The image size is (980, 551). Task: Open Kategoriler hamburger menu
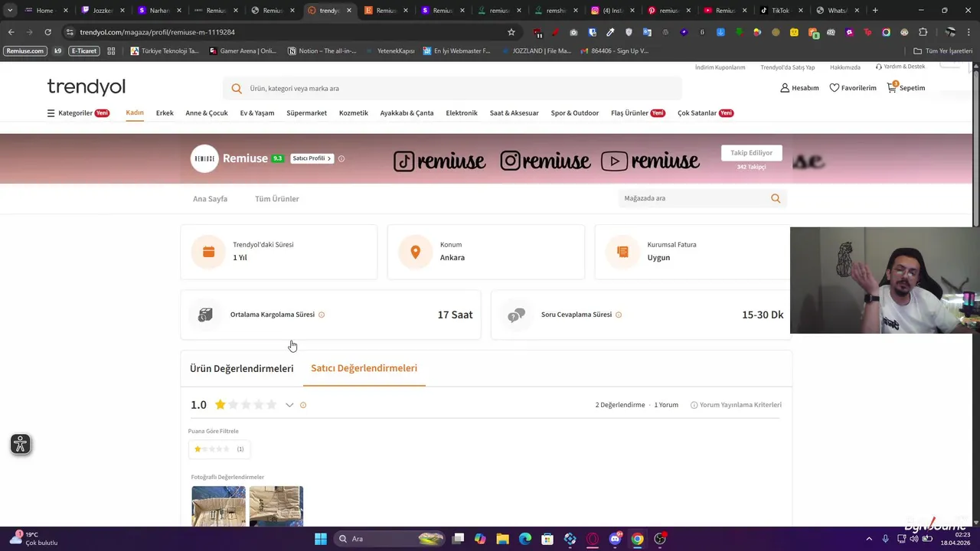pos(51,113)
